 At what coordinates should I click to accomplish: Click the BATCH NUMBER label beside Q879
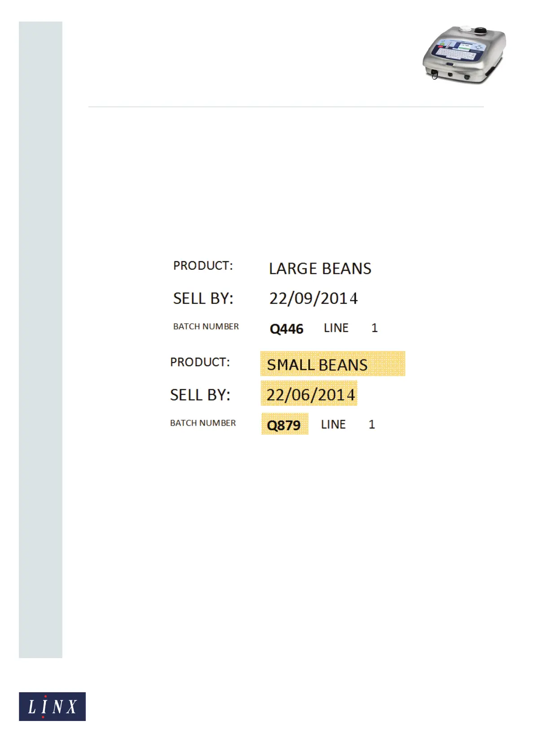coord(203,423)
